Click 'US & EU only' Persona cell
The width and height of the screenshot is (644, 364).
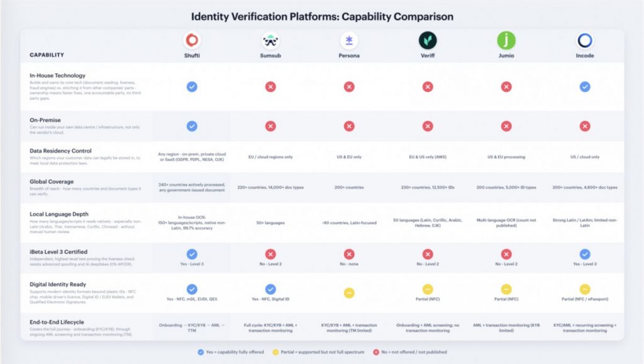click(349, 157)
